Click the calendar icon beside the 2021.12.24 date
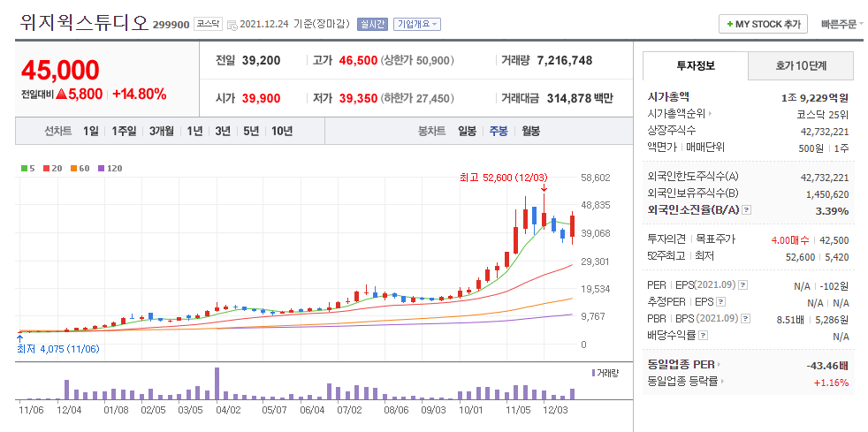 (232, 25)
